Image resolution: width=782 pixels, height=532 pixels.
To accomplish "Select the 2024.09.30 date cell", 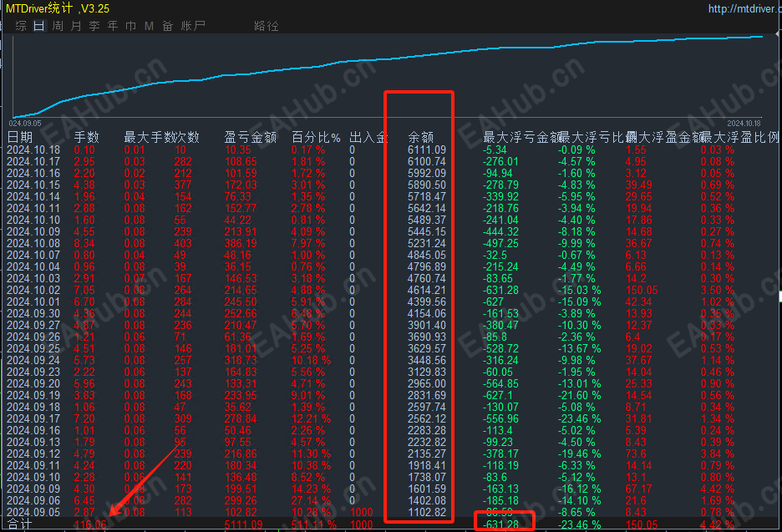I will pos(33,314).
